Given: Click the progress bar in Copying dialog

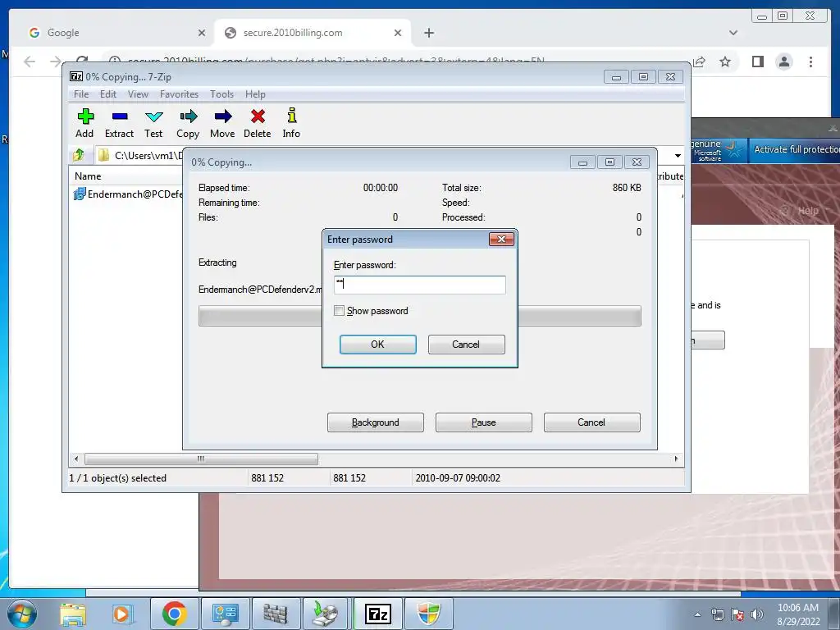Looking at the screenshot, I should point(419,316).
